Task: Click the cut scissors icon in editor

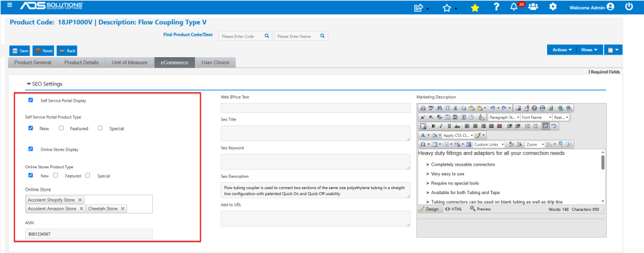Action: tap(455, 108)
